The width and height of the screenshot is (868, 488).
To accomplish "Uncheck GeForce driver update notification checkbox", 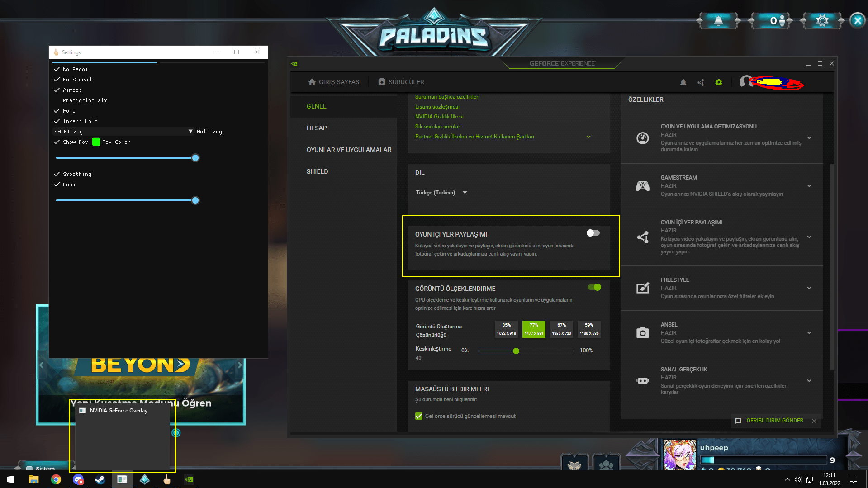I will click(x=419, y=416).
